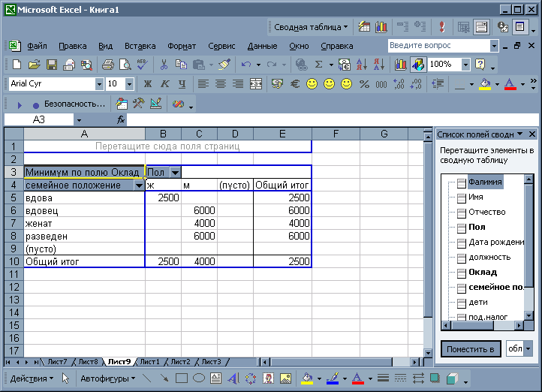Image resolution: width=542 pixels, height=392 pixels.
Task: Open Print Preview icon
Action: pos(125,65)
